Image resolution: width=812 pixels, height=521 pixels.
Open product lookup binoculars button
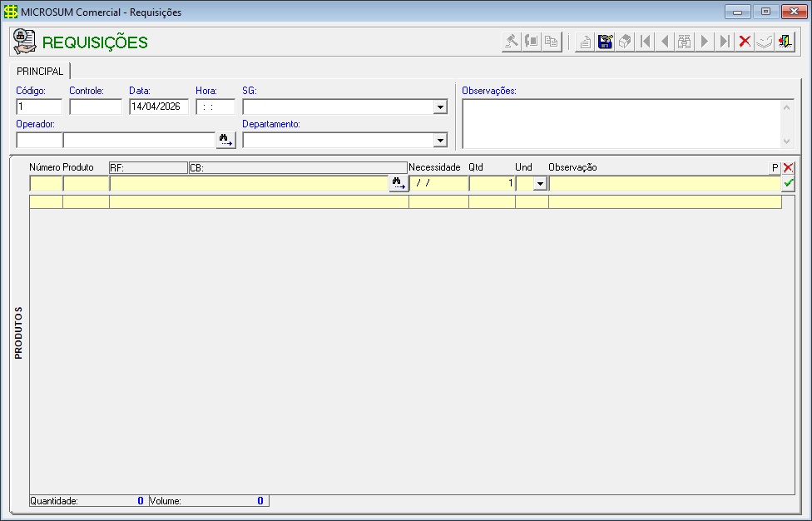(x=399, y=183)
